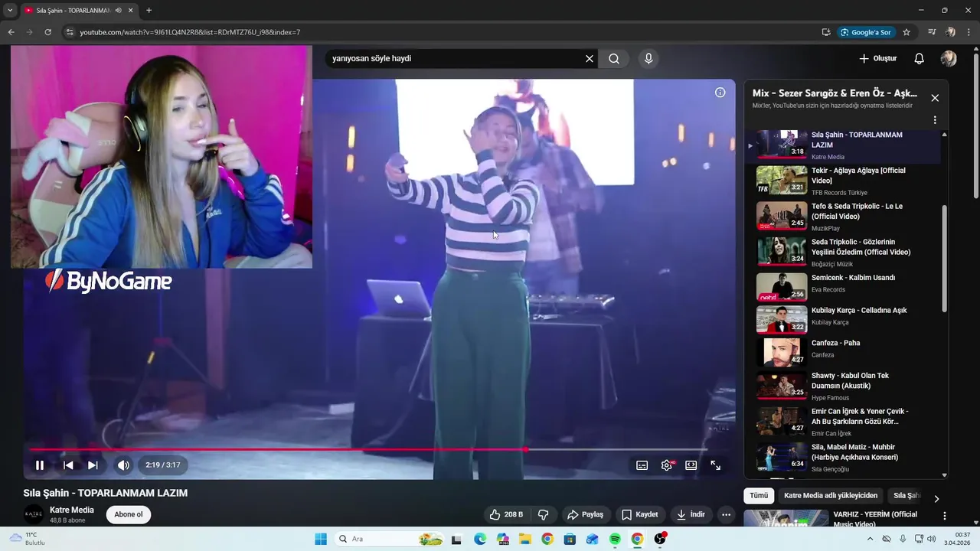Viewport: 980px width, 551px height.
Task: Open YouTube account avatar menu
Action: [949, 58]
